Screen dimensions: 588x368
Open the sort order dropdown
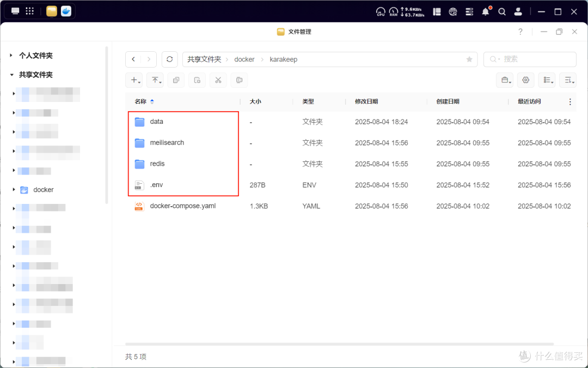click(568, 80)
